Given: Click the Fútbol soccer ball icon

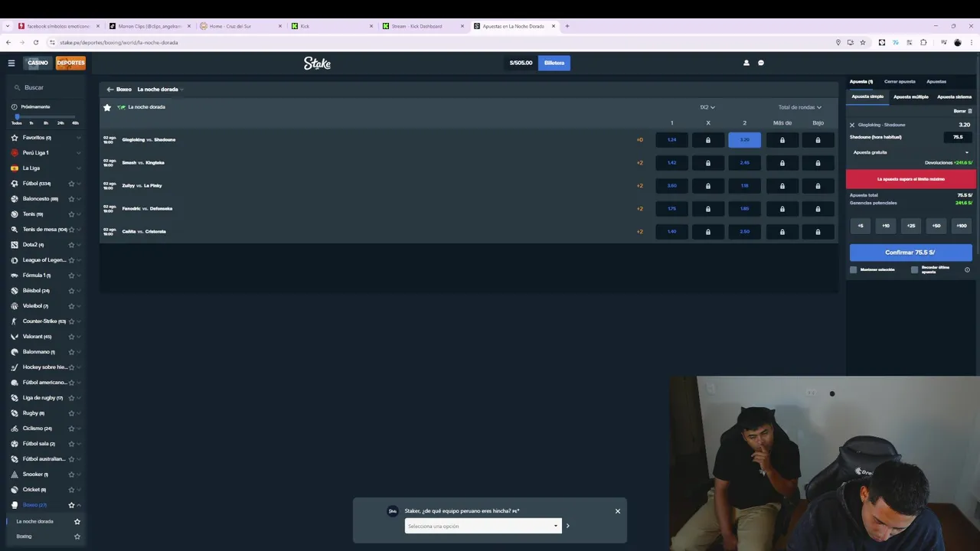Looking at the screenshot, I should 15,184.
